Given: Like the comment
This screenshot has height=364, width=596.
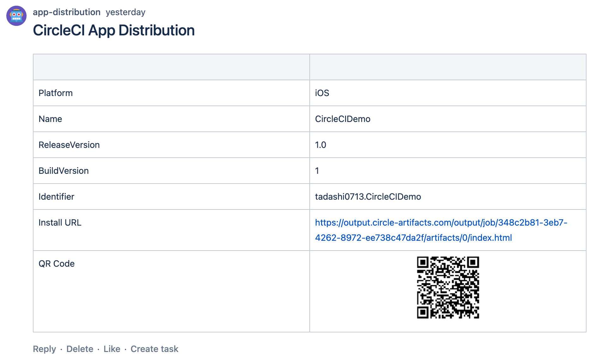Looking at the screenshot, I should (112, 349).
